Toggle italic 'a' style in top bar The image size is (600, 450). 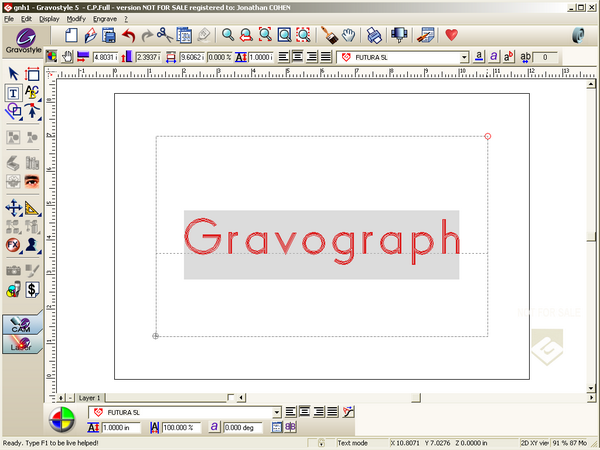pyautogui.click(x=494, y=57)
